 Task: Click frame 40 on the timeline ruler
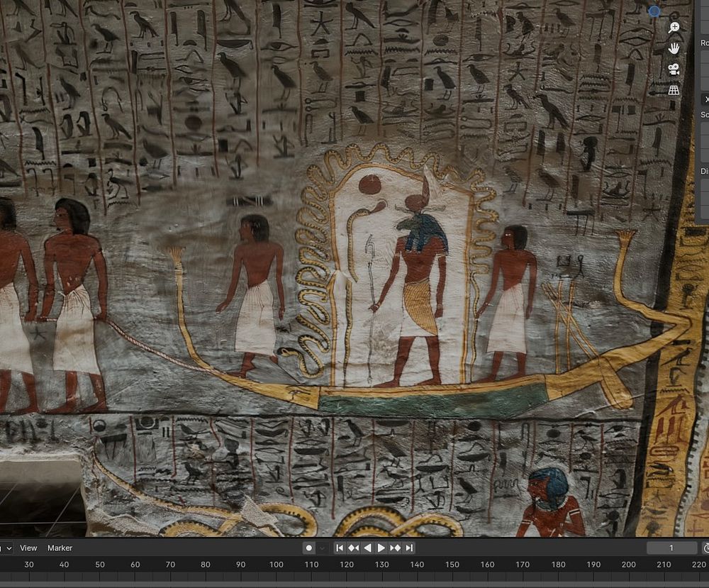[x=65, y=565]
